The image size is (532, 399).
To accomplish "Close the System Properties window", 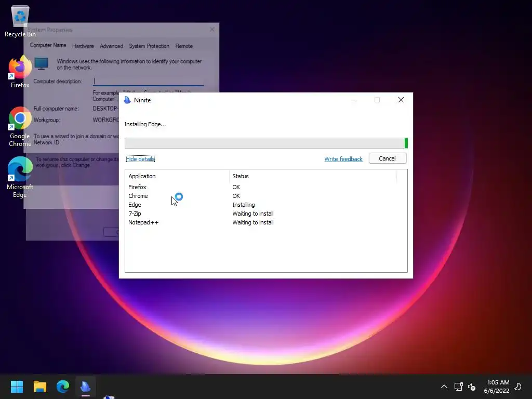I will (212, 30).
